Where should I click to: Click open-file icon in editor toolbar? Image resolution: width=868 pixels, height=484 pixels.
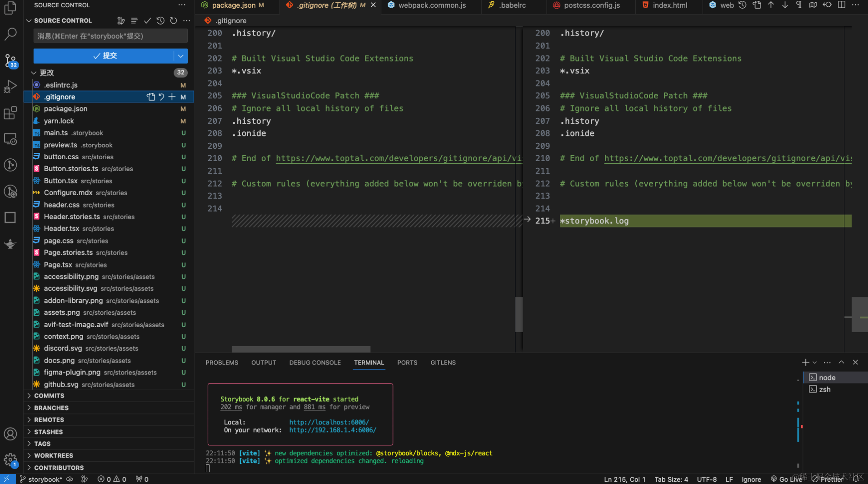point(757,5)
